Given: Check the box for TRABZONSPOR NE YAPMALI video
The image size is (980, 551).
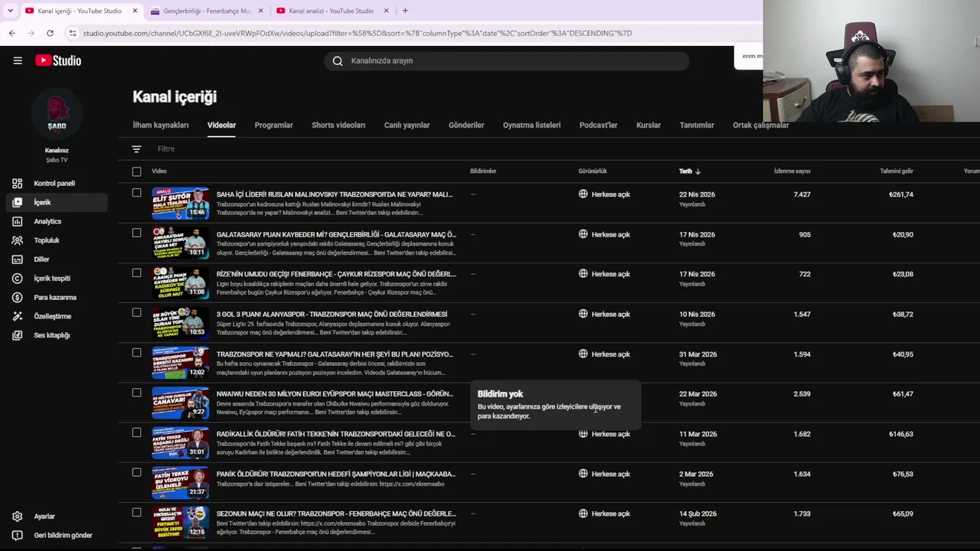Looking at the screenshot, I should click(136, 353).
